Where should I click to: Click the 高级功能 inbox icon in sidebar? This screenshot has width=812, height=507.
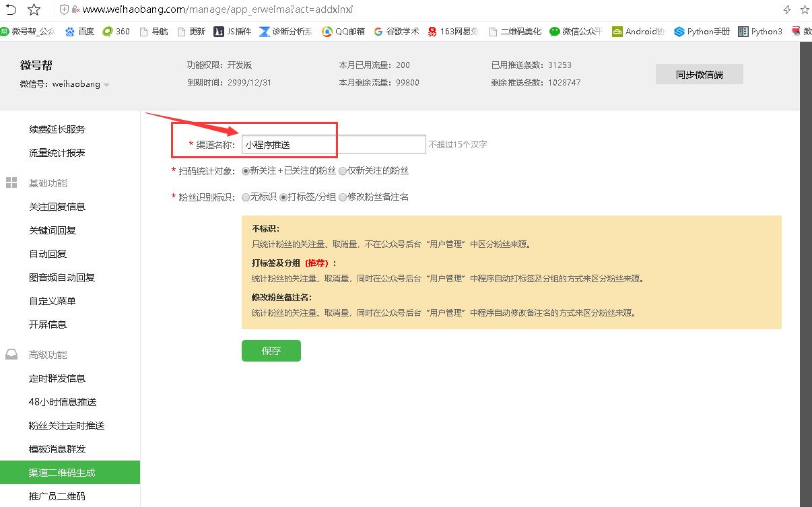coord(11,355)
